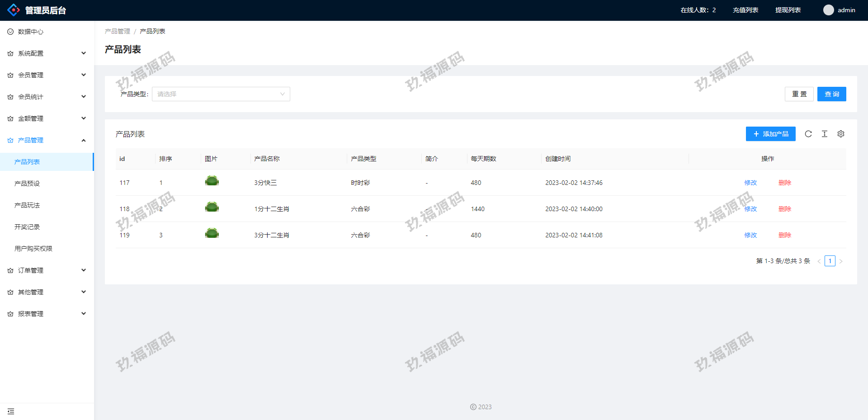868x420 pixels.
Task: Open 产品预设 in the sidebar
Action: (x=27, y=184)
